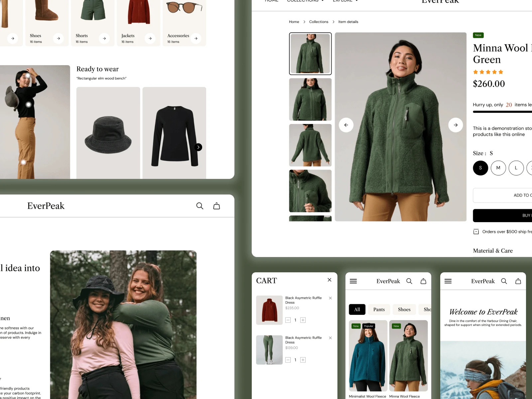532x399 pixels.
Task: Go to Home in the breadcrumb
Action: point(294,22)
